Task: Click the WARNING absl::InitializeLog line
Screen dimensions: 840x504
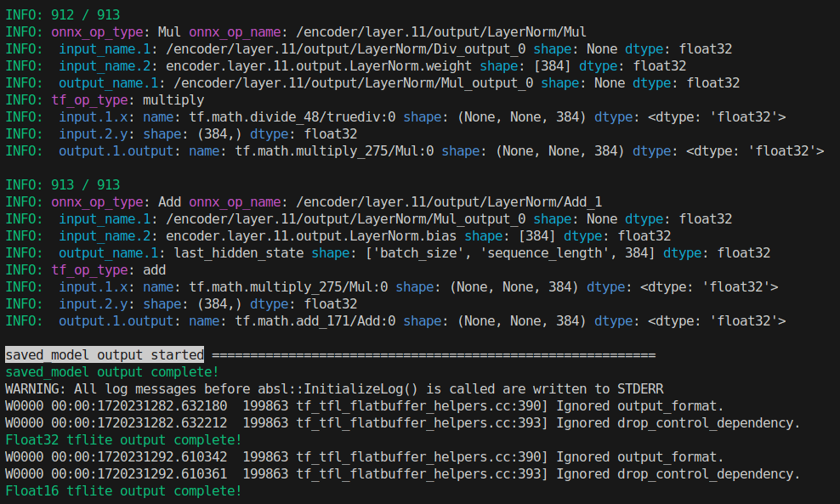Action: (334, 389)
